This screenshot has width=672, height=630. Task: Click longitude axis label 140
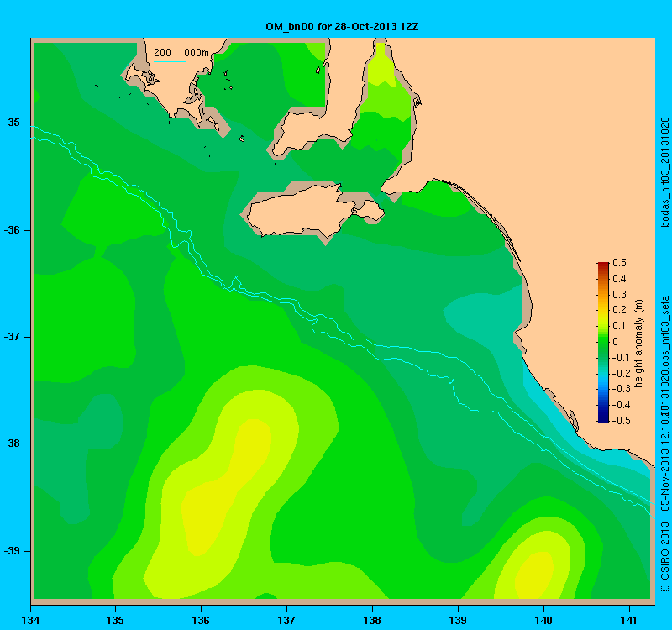click(x=543, y=620)
